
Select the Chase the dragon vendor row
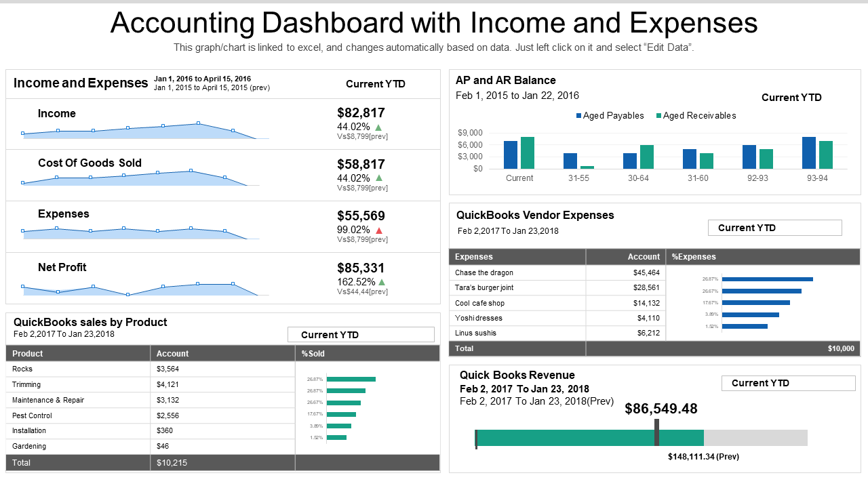click(517, 272)
